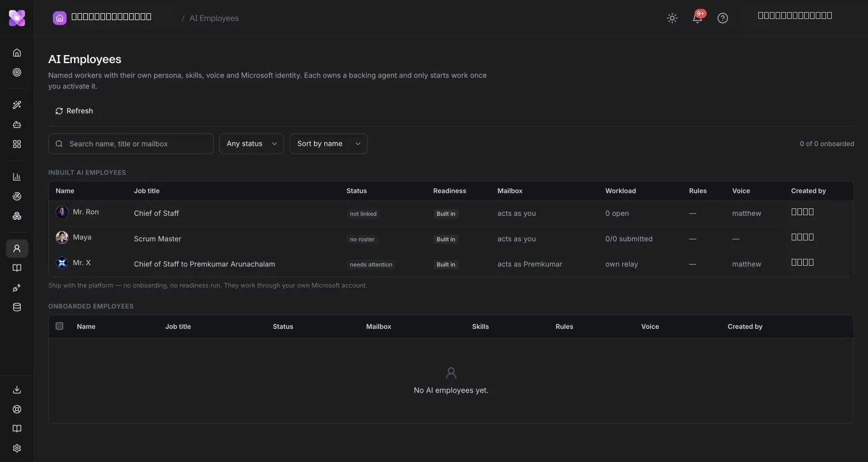Tick the select-all checkbox in Onboarded Employees
This screenshot has width=868, height=462.
point(59,326)
